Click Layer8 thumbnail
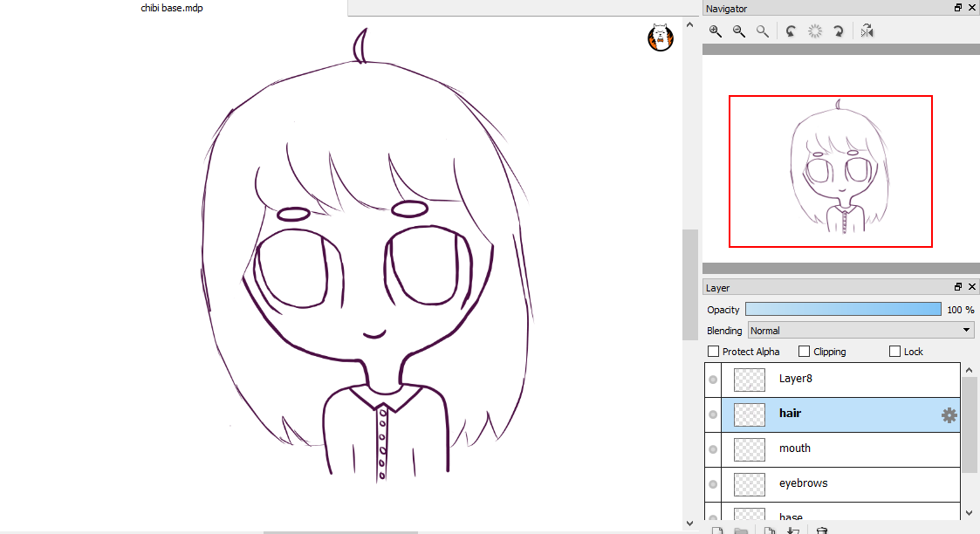980x534 pixels. (750, 380)
